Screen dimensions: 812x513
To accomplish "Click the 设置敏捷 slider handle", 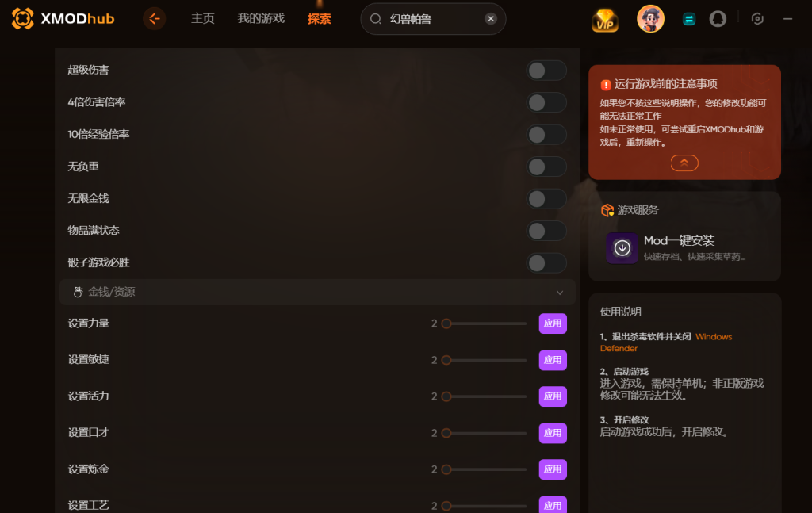I will coord(446,360).
